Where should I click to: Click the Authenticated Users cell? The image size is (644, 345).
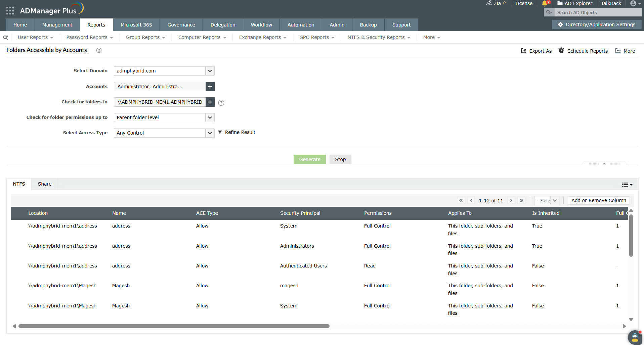(303, 266)
